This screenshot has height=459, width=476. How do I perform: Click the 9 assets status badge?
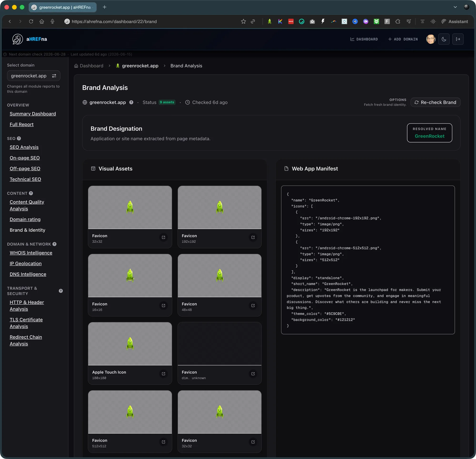(x=167, y=102)
